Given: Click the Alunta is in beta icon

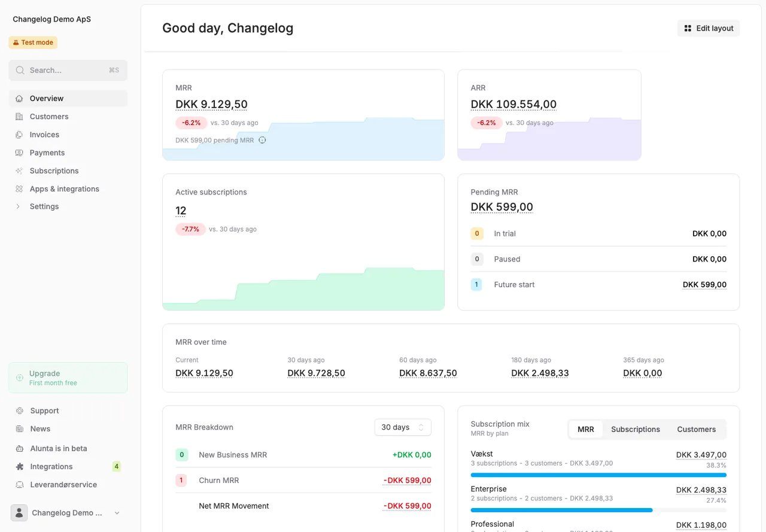Looking at the screenshot, I should pos(20,448).
